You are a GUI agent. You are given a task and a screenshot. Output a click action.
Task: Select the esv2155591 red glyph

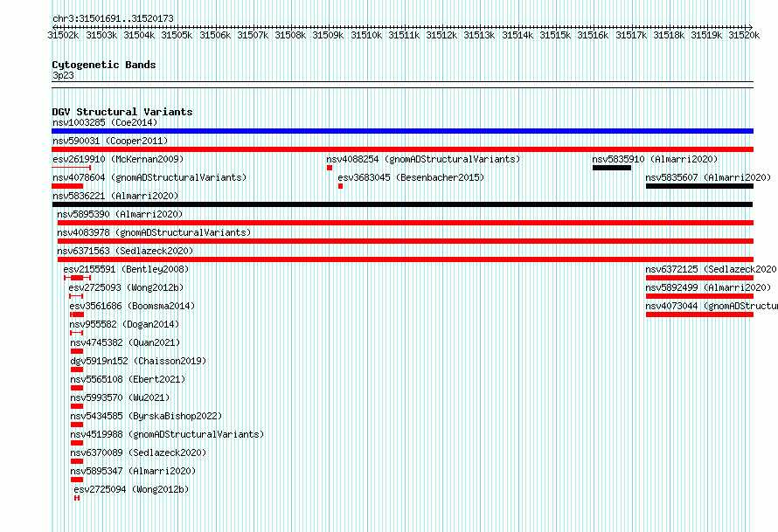[77, 278]
